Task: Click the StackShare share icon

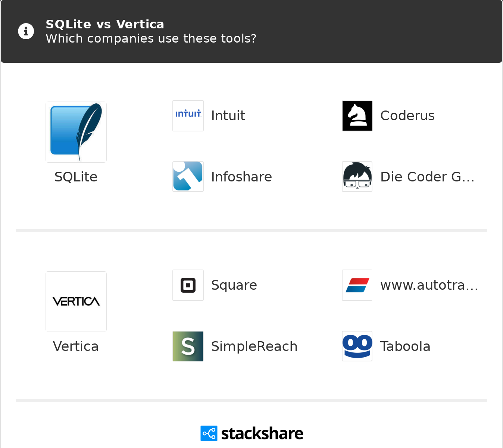Action: pyautogui.click(x=209, y=433)
